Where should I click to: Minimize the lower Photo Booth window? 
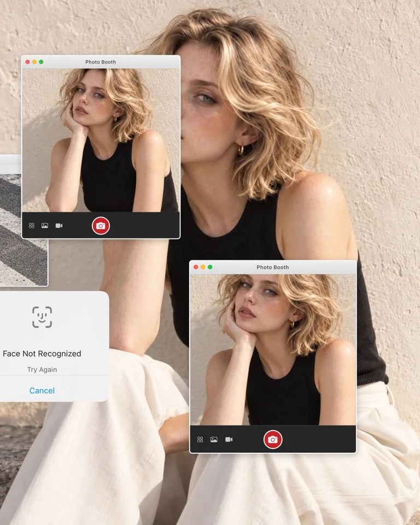203,267
